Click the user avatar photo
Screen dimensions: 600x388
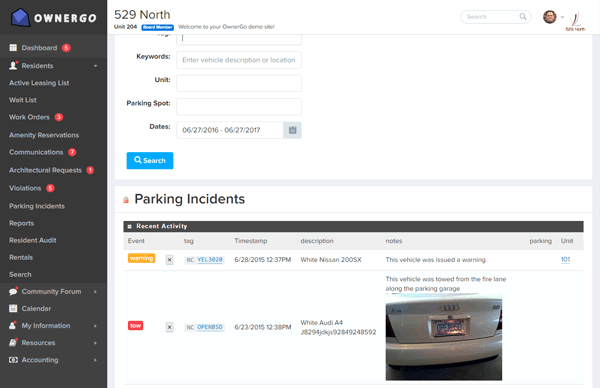pyautogui.click(x=549, y=17)
